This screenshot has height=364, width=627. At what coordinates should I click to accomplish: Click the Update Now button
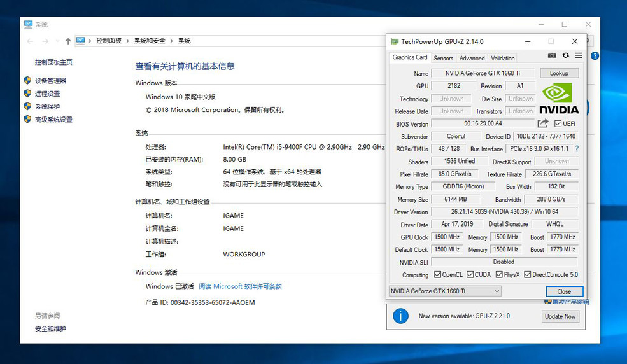coord(560,316)
